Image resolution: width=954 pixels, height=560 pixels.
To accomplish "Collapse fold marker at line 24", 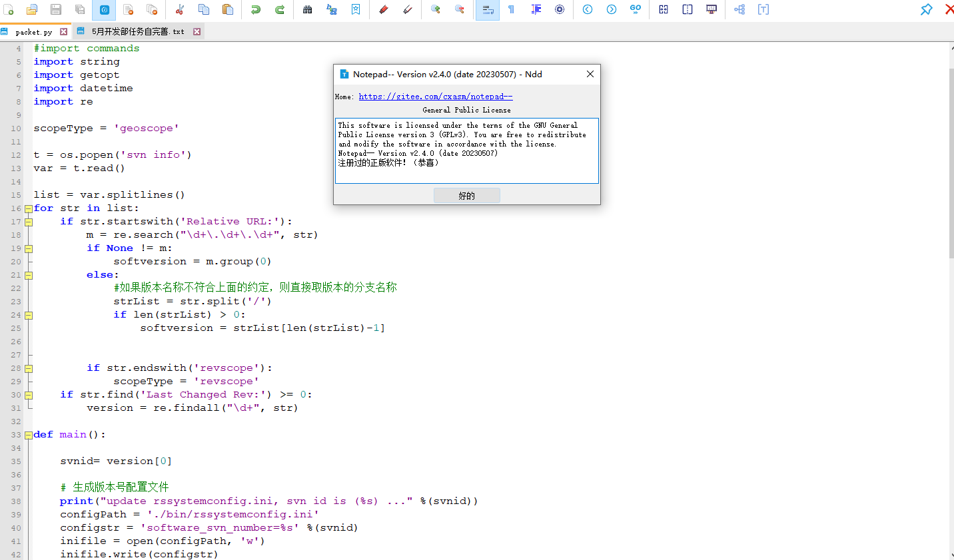I will pyautogui.click(x=29, y=315).
